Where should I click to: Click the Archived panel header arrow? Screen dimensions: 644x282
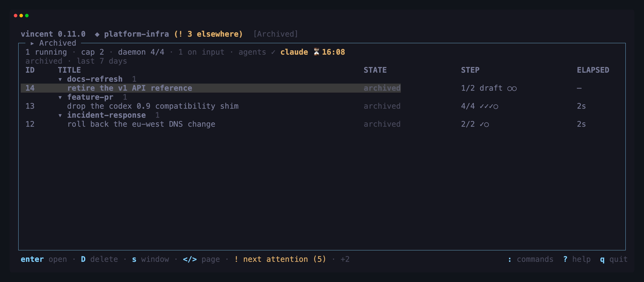[32, 43]
